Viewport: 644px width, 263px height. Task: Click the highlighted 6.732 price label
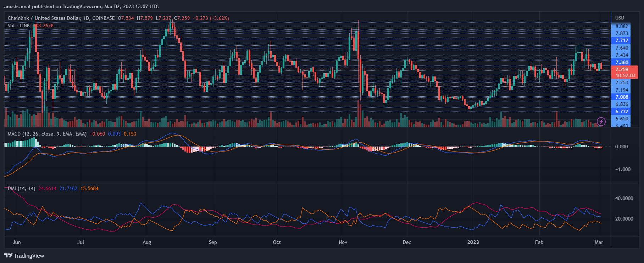(x=621, y=112)
